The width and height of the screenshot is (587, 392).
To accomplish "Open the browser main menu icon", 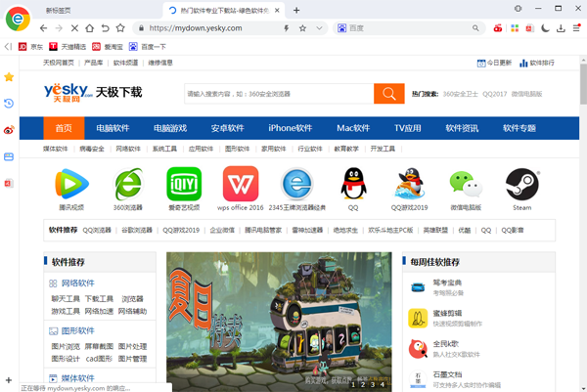I will 576,27.
